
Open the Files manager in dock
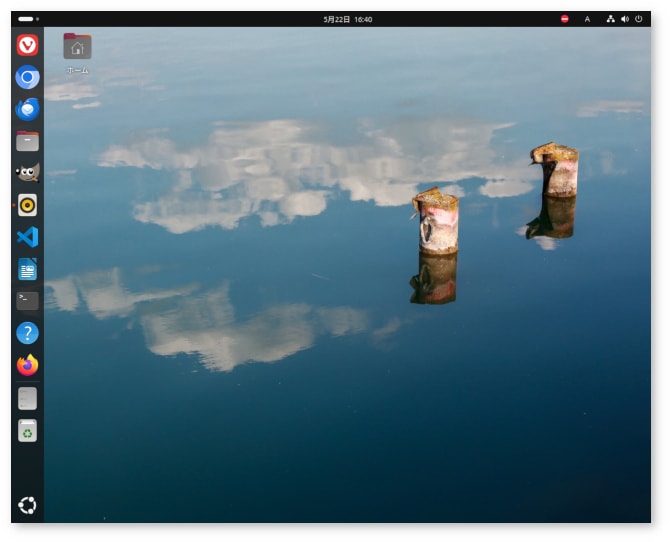[x=27, y=141]
